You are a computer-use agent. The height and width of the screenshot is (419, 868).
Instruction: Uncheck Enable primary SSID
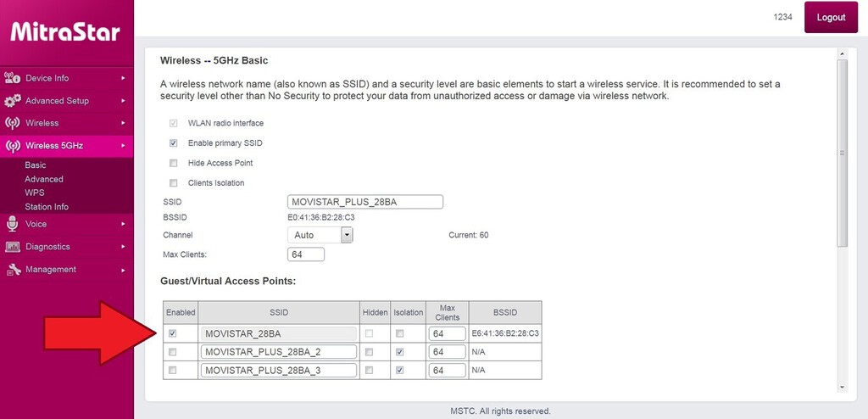pos(173,143)
